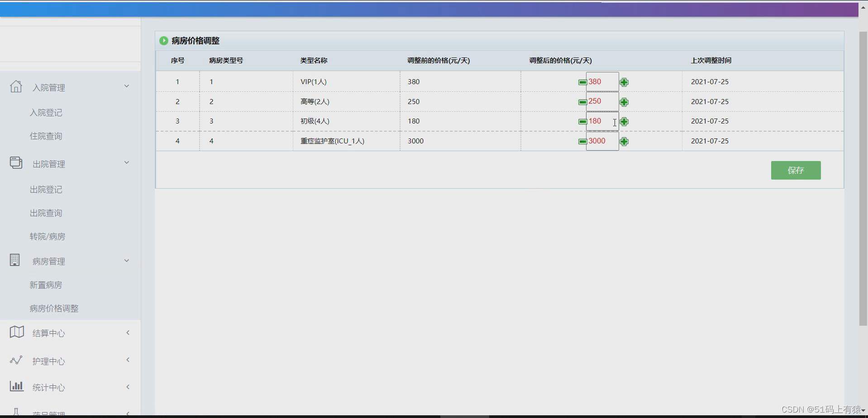Increase 重症监护室 price using plus icon
868x418 pixels.
[624, 142]
